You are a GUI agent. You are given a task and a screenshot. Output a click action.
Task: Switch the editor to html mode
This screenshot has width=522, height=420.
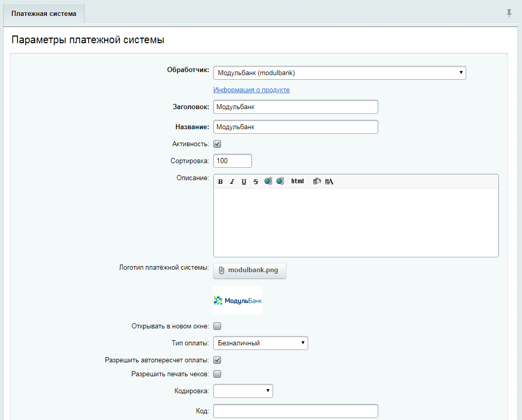297,181
